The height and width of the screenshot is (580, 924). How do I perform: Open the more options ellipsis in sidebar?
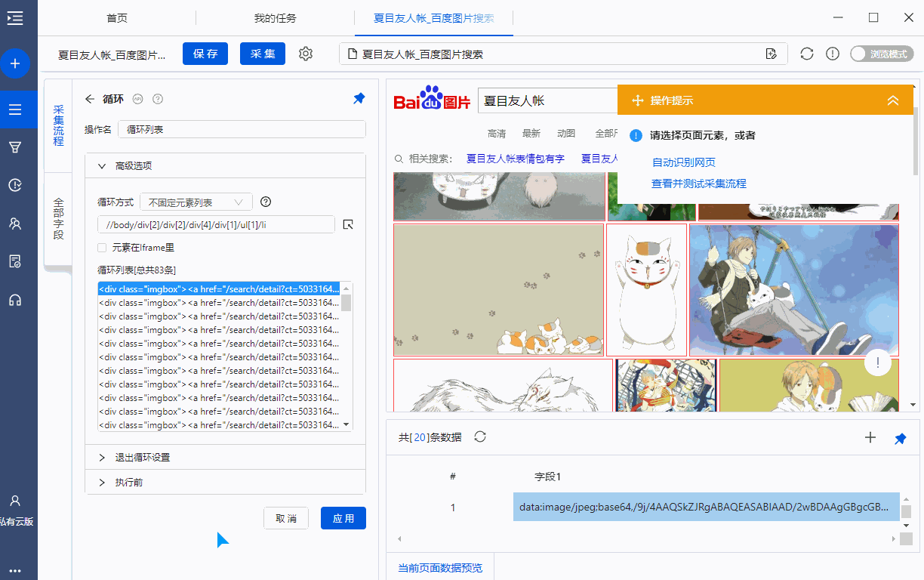click(15, 571)
